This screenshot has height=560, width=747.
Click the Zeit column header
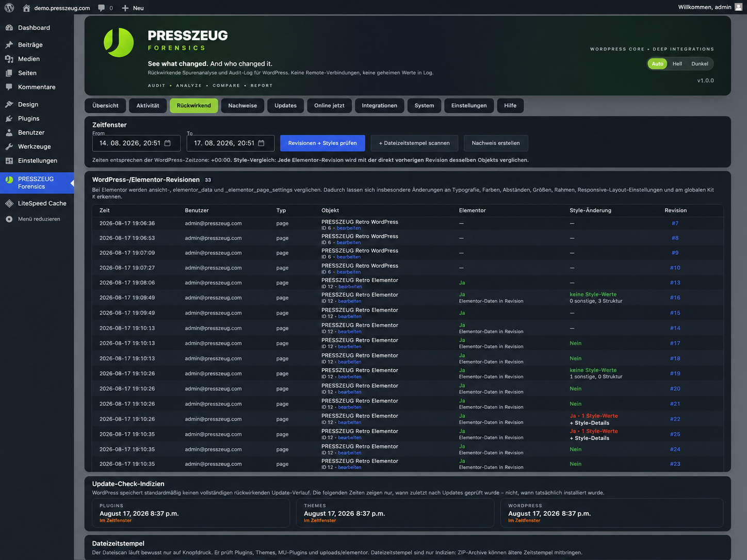[x=104, y=210]
